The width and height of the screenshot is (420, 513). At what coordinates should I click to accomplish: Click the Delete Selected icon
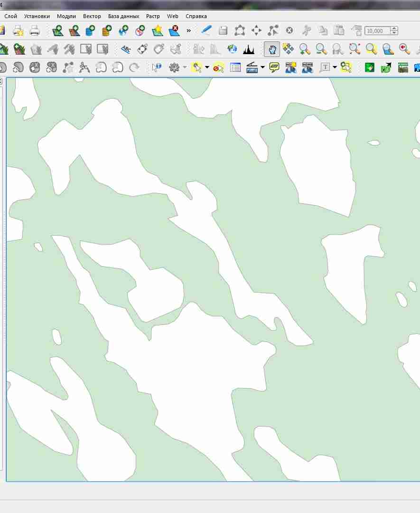289,31
